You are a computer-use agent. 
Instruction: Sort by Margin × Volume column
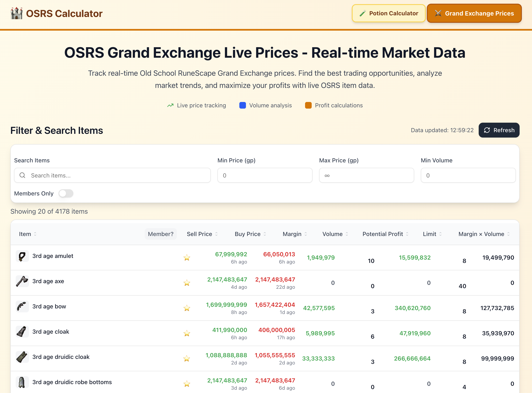pos(484,234)
